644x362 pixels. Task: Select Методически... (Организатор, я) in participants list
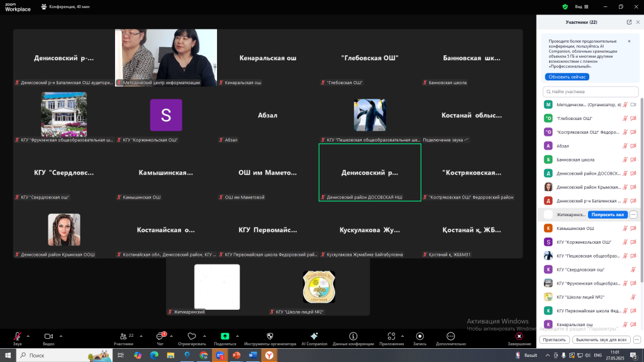click(589, 105)
